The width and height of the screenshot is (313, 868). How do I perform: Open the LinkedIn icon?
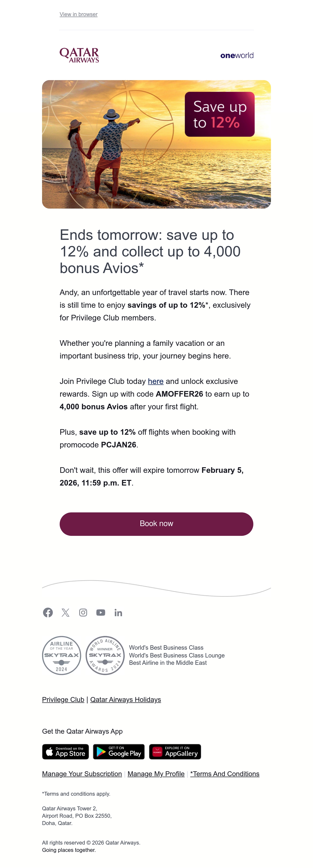click(x=118, y=613)
